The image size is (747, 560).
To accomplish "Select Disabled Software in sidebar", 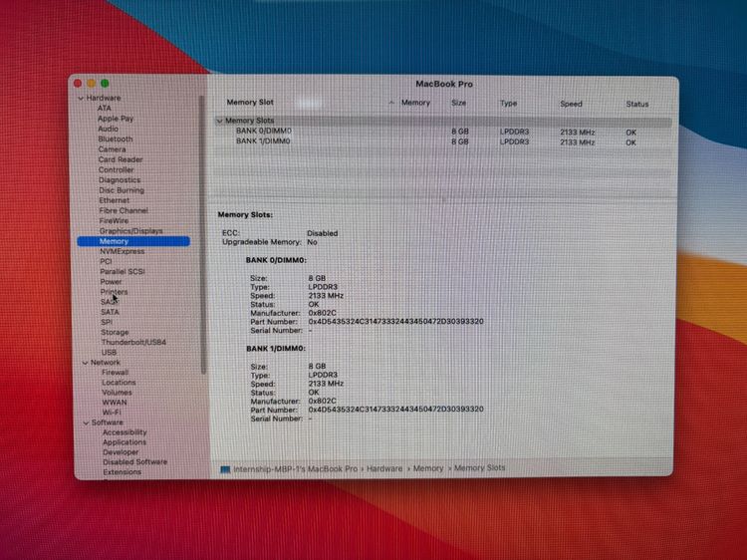I will click(x=135, y=461).
